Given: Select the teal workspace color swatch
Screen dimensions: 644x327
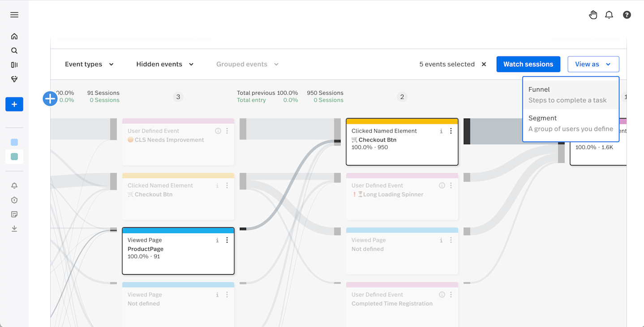Looking at the screenshot, I should 14,157.
